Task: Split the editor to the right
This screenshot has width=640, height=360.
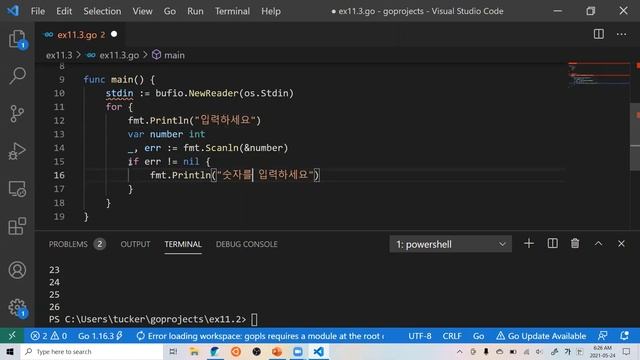Action: (599, 34)
